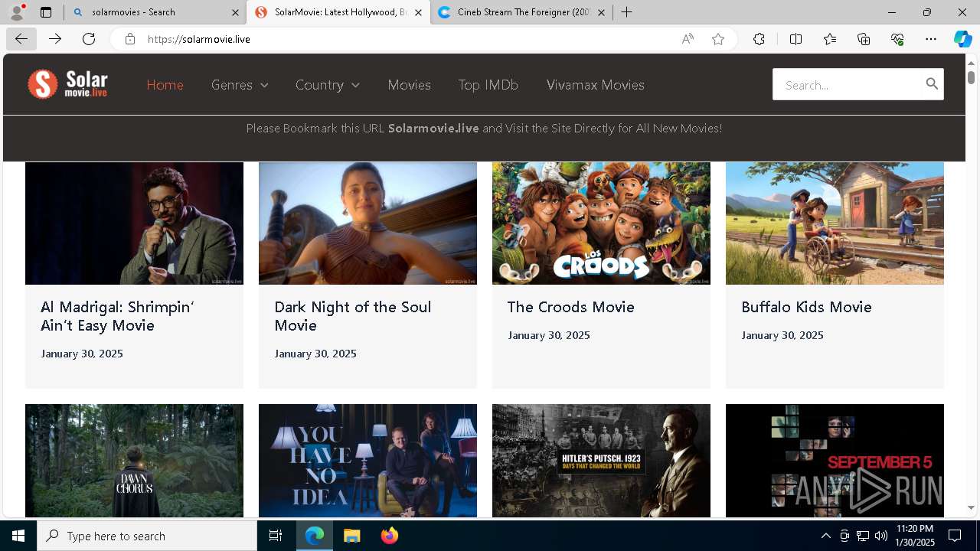
Task: Open Task View on the taskbar
Action: pos(276,536)
